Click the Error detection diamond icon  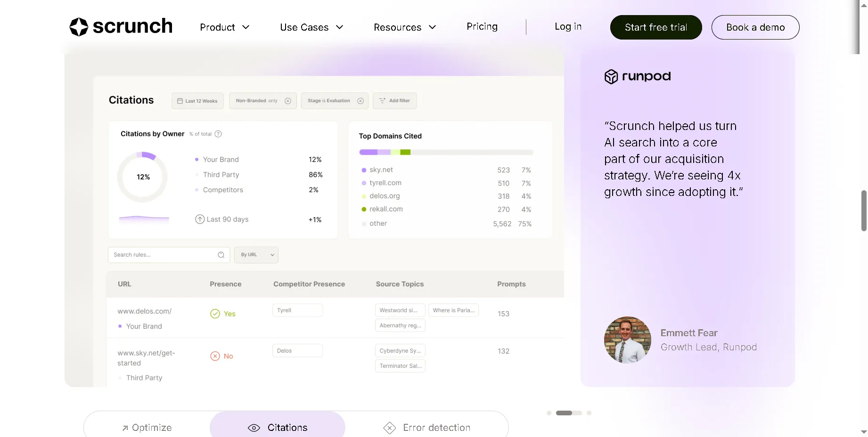(390, 428)
